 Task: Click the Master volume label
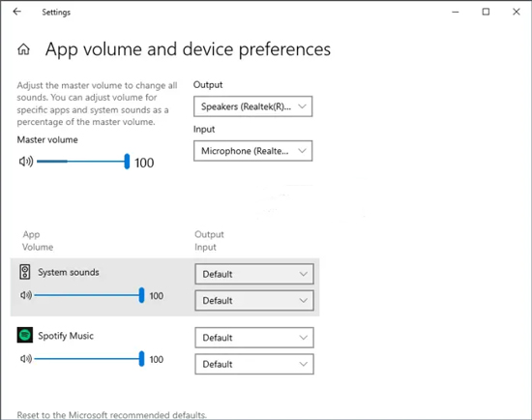tap(47, 140)
